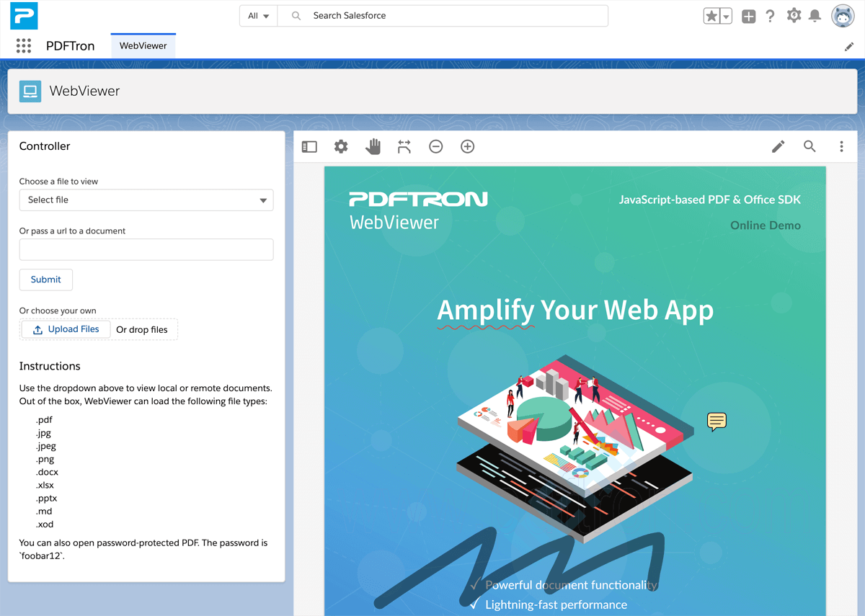Open document search via magnifier icon
Image resolution: width=865 pixels, height=616 pixels.
809,146
